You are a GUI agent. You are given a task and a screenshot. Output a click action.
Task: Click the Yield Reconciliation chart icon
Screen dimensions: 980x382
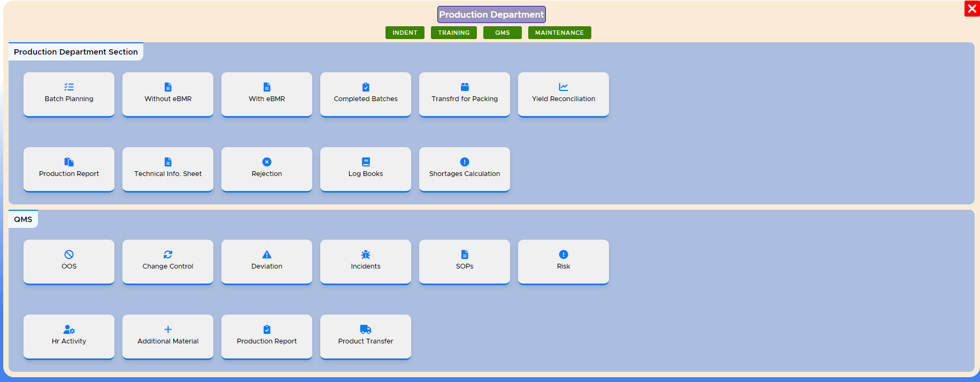pos(564,87)
